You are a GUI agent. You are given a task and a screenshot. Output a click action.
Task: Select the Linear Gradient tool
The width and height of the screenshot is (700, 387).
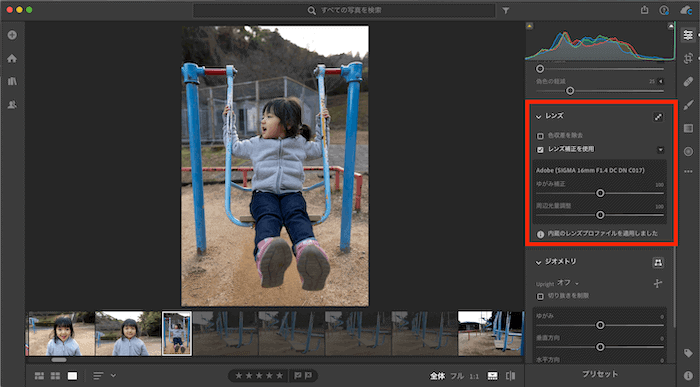(688, 129)
